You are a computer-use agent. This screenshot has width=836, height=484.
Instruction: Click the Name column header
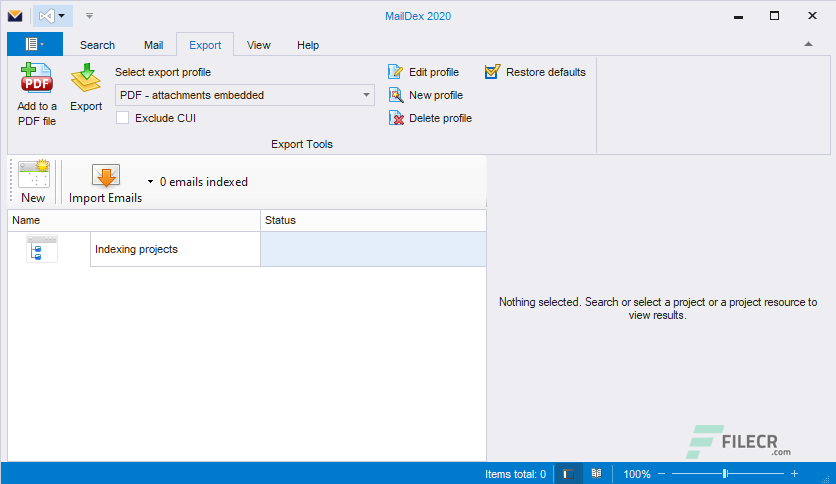pyautogui.click(x=134, y=220)
